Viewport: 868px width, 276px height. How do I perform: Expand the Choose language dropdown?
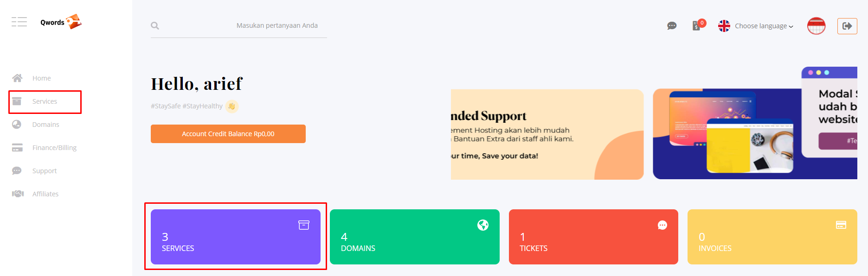click(x=764, y=26)
